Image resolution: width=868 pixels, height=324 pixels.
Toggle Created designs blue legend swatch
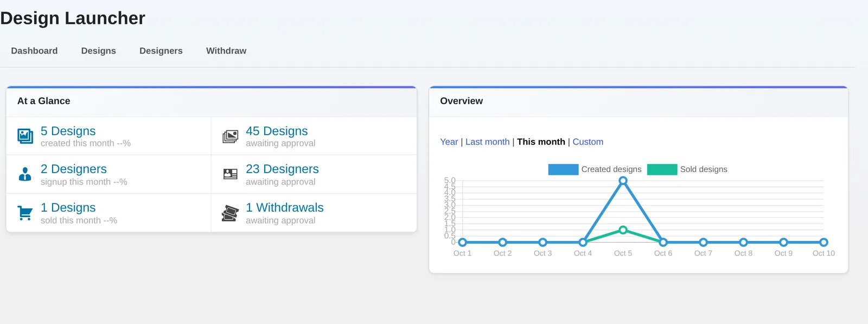563,169
